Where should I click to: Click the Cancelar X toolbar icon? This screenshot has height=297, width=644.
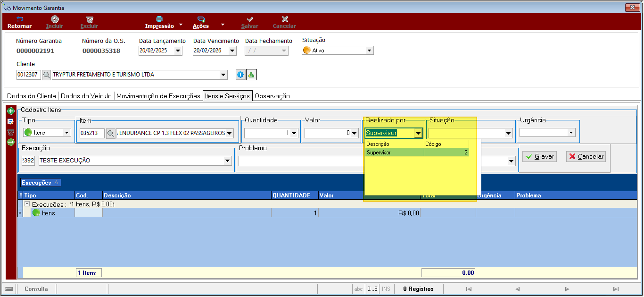click(285, 19)
